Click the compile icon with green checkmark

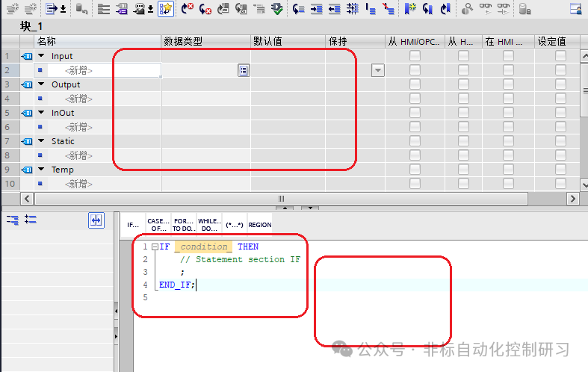(277, 9)
